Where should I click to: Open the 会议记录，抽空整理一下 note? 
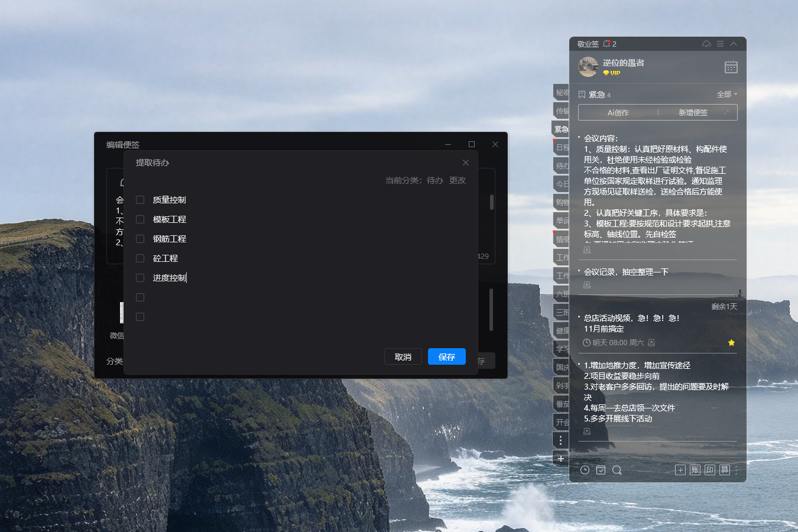point(626,272)
